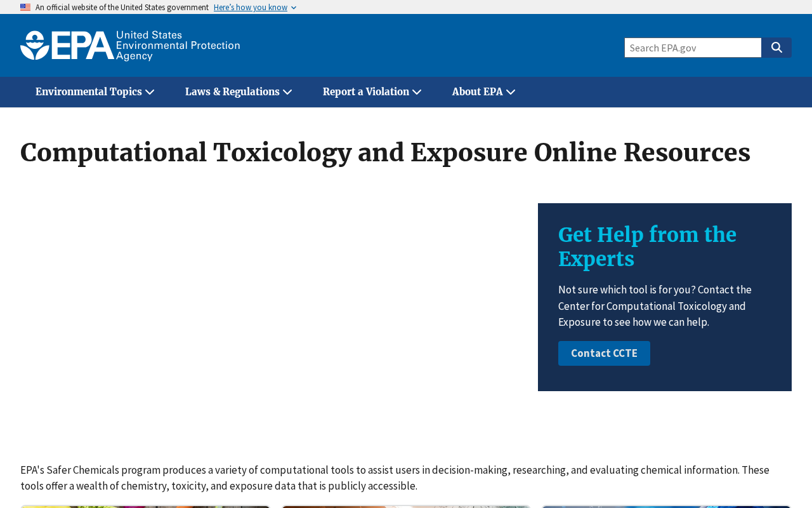Expand the Report a Violation dropdown
This screenshot has width=812, height=508.
[x=372, y=92]
